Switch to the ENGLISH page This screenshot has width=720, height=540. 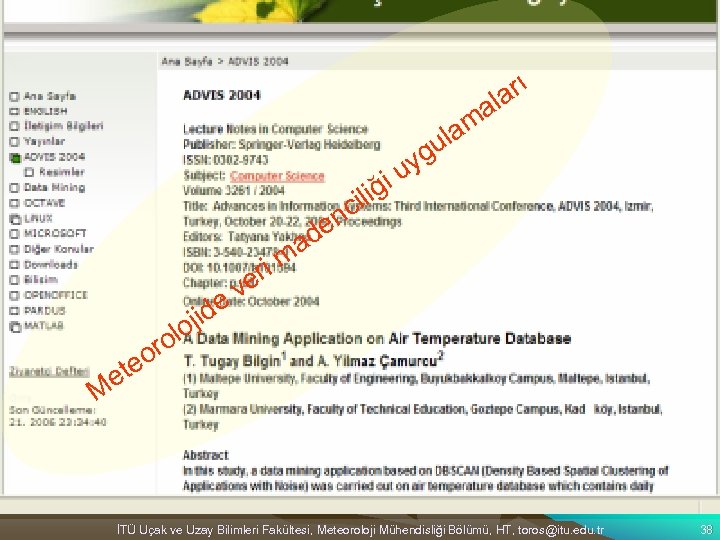pos(45,111)
